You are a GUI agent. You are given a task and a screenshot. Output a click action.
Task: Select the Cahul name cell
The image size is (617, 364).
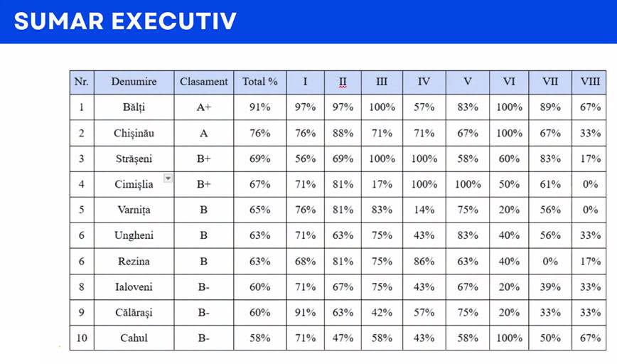coord(134,338)
